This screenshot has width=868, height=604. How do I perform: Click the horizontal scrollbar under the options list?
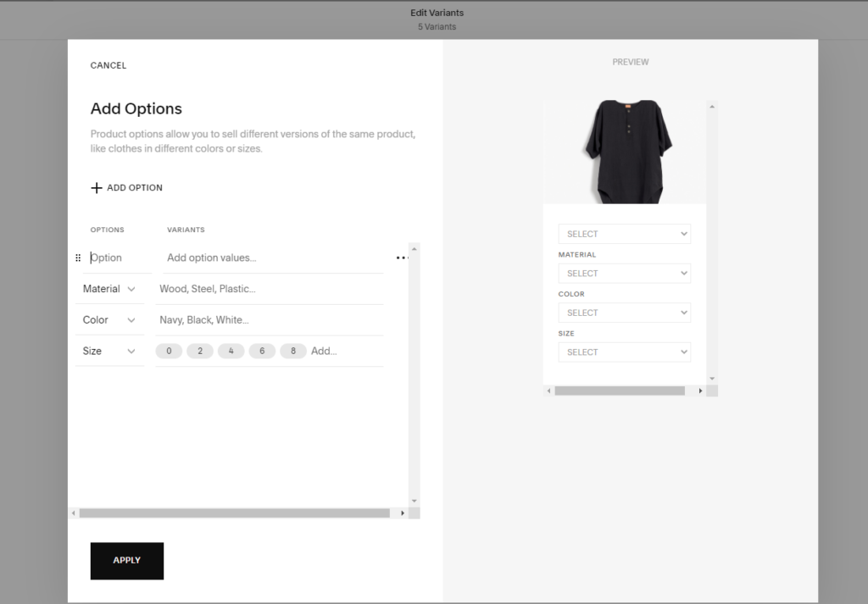(237, 512)
